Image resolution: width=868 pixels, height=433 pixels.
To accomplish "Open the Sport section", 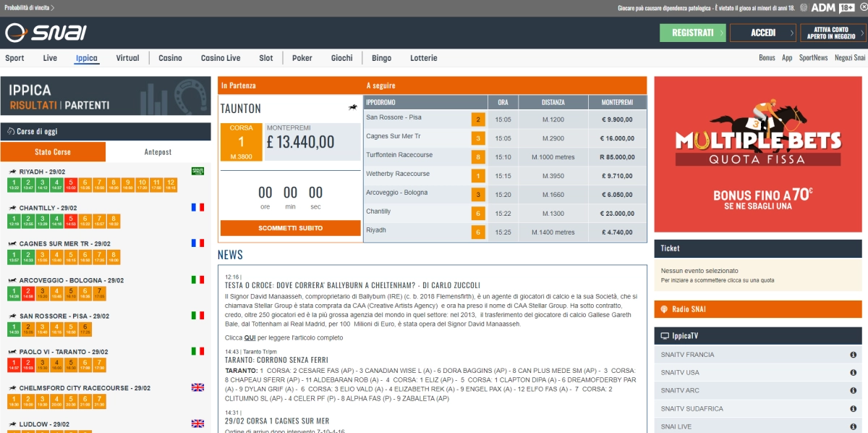I will point(14,58).
